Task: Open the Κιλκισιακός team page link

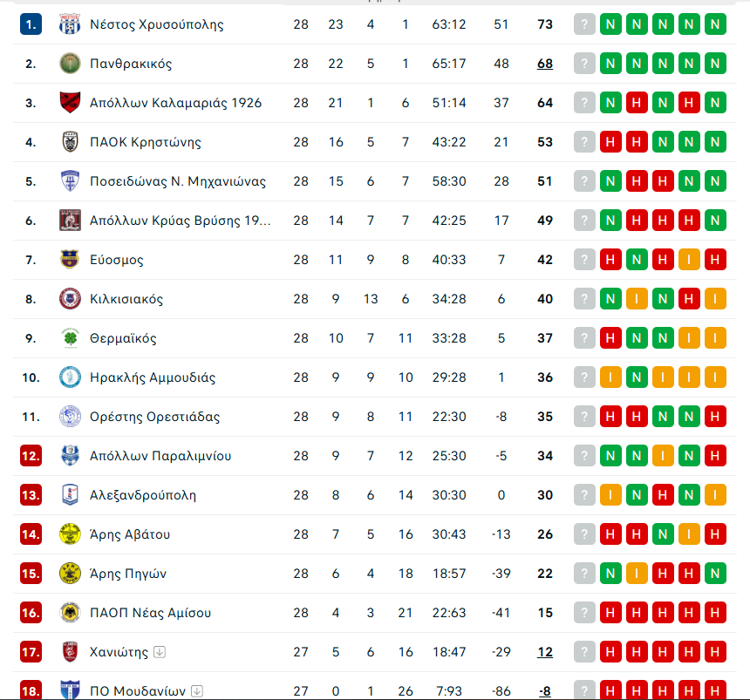Action: pyautogui.click(x=126, y=299)
